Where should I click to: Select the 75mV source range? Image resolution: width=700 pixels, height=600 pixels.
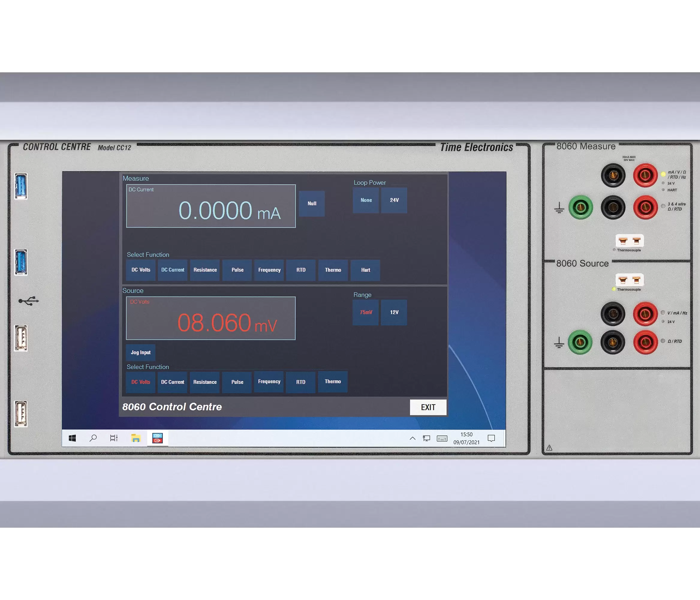click(366, 312)
